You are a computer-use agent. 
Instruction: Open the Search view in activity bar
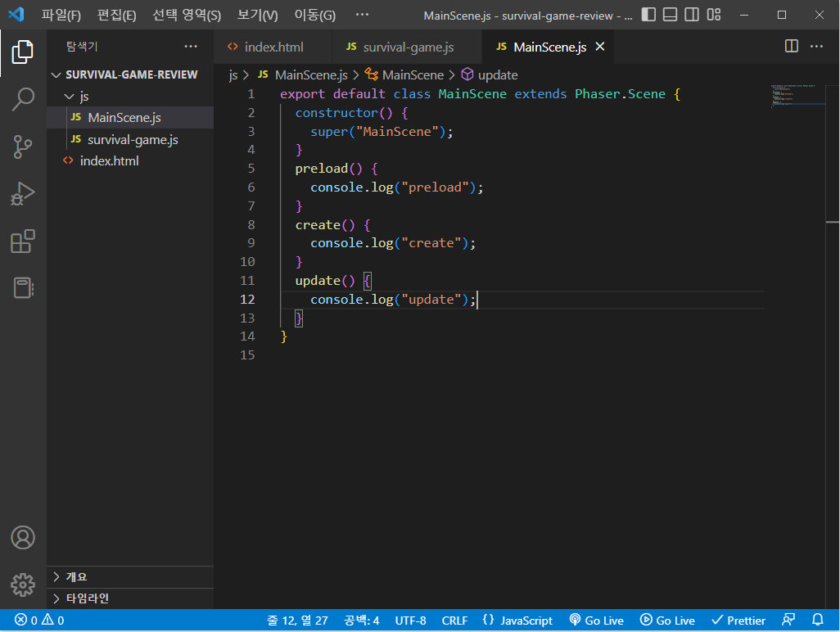22,100
